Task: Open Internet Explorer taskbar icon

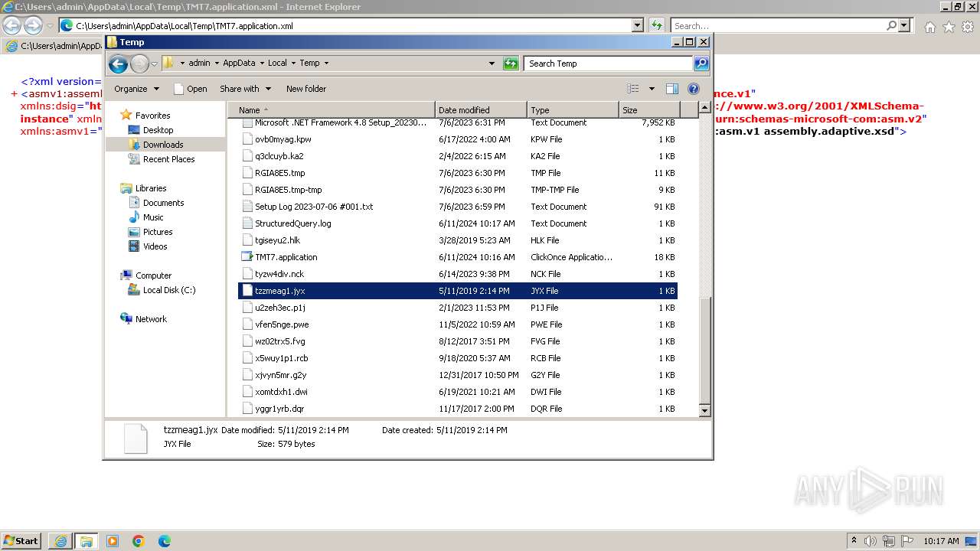Action: click(60, 541)
